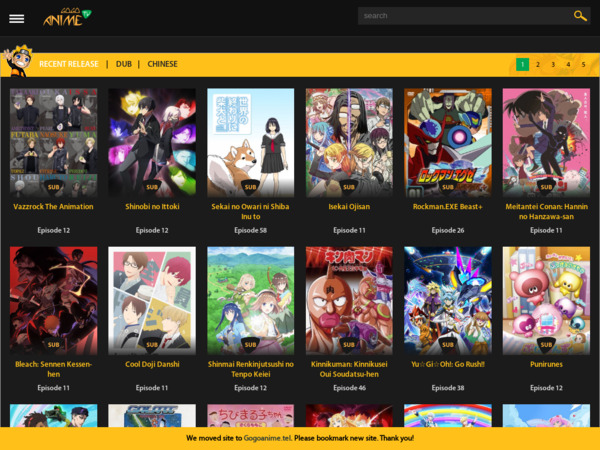Click Shinobi no Ittoki title link

click(152, 207)
